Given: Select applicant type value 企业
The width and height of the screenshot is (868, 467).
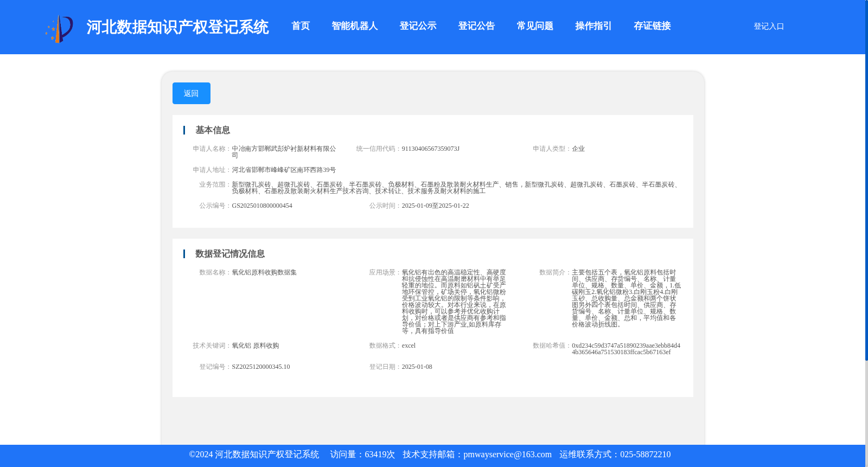Looking at the screenshot, I should click(x=578, y=149).
